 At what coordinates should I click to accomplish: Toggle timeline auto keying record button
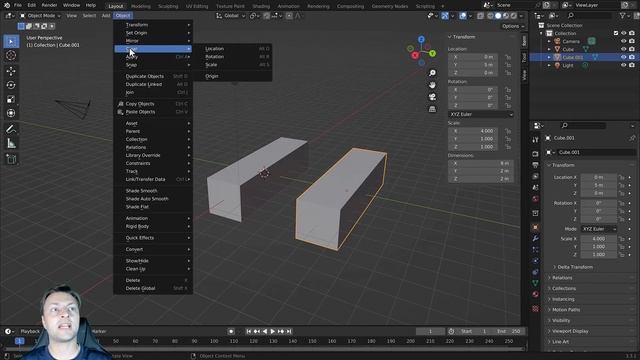tap(231, 331)
